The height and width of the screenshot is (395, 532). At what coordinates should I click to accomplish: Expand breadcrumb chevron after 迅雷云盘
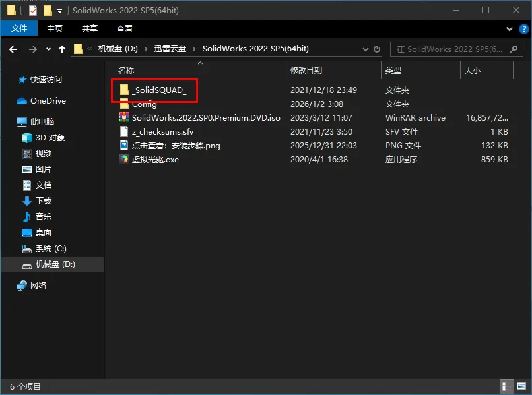click(x=194, y=49)
